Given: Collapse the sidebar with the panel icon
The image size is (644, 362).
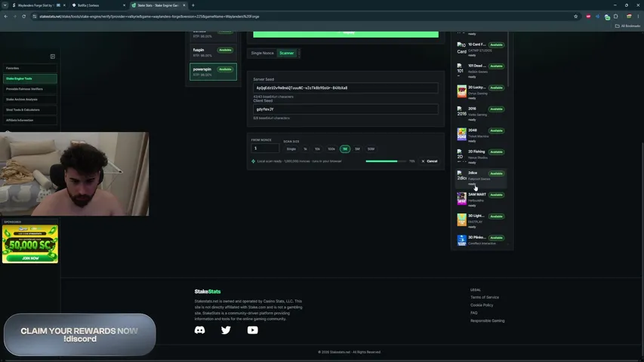Looking at the screenshot, I should (53, 57).
